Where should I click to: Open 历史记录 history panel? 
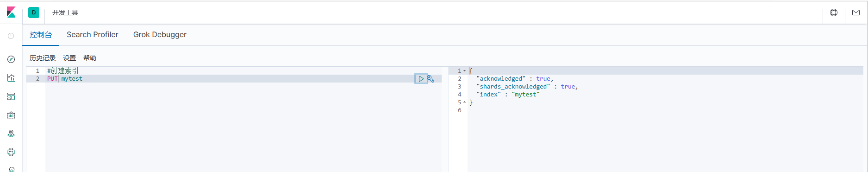[43, 58]
